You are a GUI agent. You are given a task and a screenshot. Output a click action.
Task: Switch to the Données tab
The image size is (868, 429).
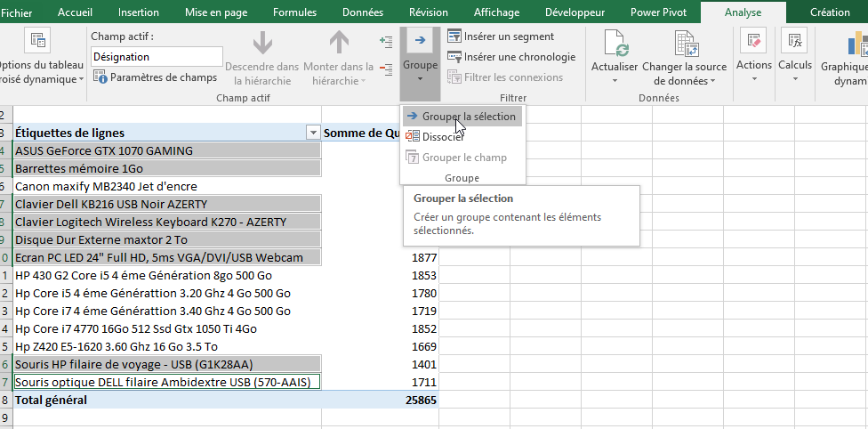click(x=363, y=12)
